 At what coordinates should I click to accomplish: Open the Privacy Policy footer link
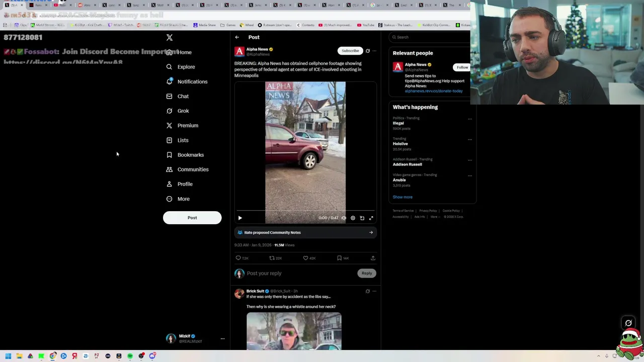pyautogui.click(x=428, y=211)
